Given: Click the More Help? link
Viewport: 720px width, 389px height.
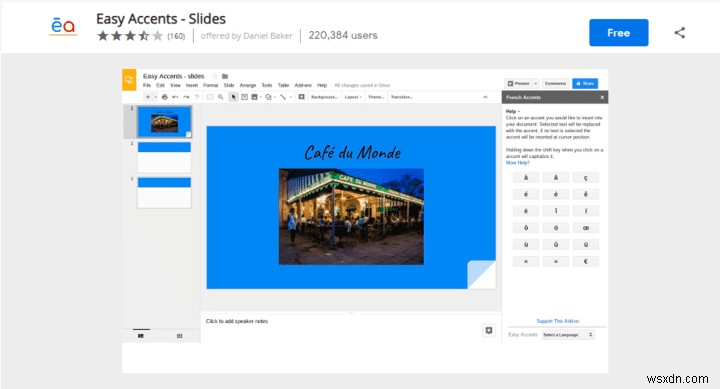Looking at the screenshot, I should (x=518, y=163).
